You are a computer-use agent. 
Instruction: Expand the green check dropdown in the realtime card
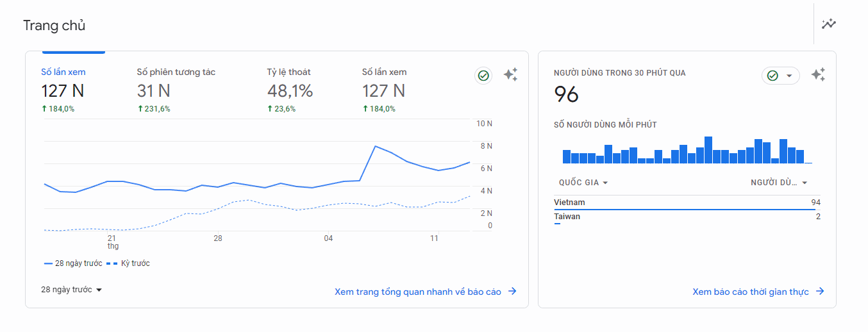tap(780, 76)
